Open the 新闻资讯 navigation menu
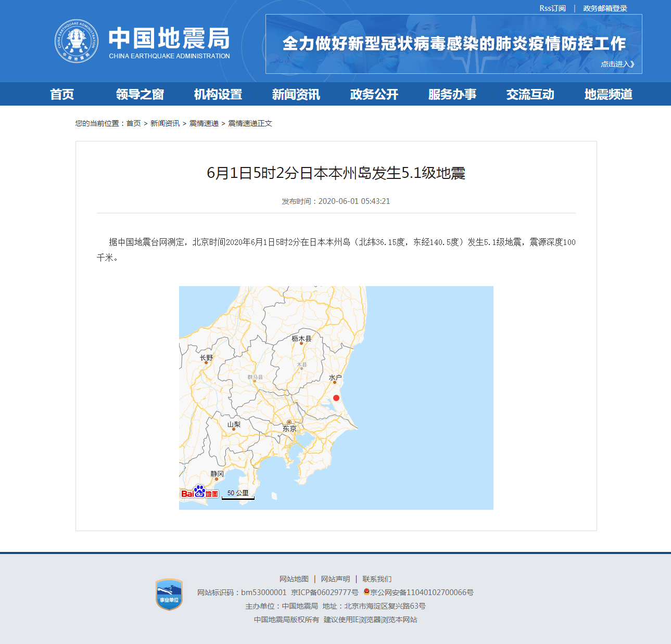This screenshot has height=644, width=671. tap(296, 94)
